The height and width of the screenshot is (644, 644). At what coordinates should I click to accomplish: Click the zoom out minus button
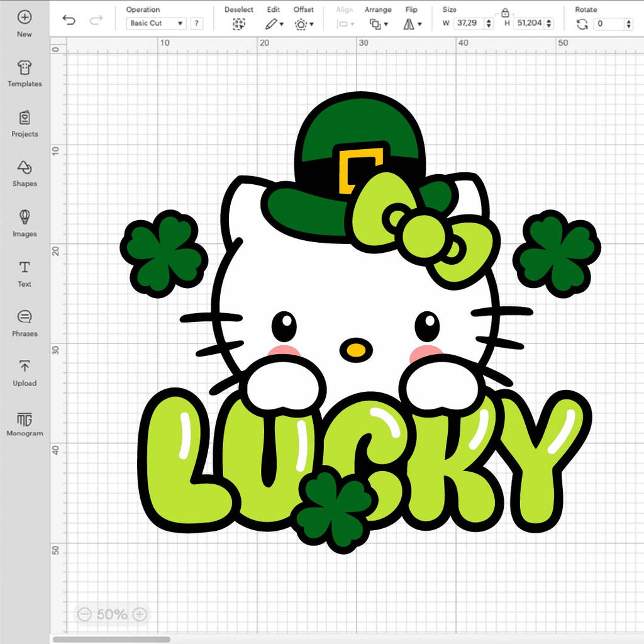point(84,614)
